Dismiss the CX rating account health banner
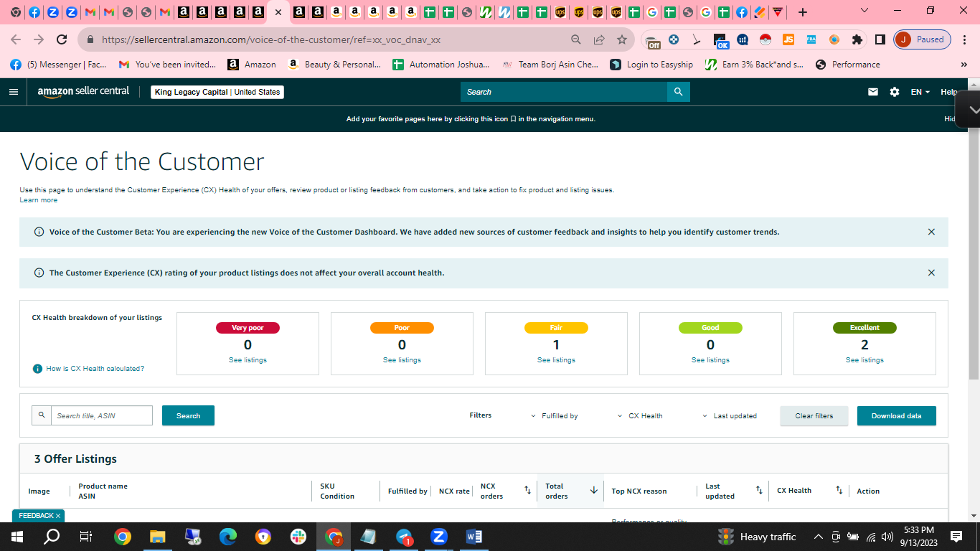Screen dimensions: 980x551 (931, 273)
